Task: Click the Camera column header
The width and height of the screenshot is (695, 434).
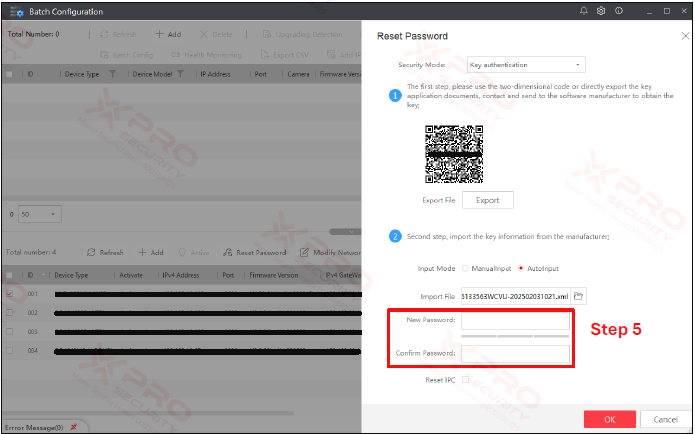Action: 298,74
